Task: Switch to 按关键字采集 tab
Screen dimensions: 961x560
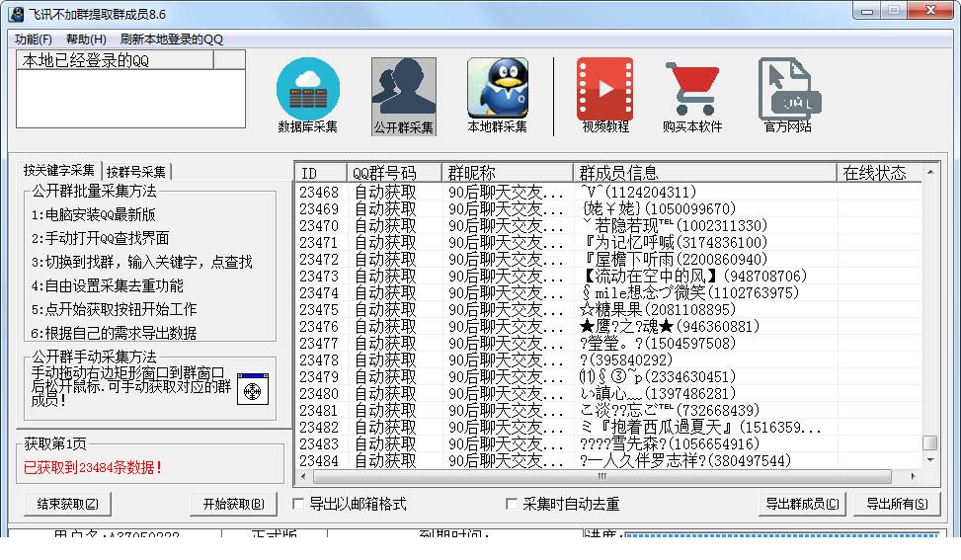Action: [x=59, y=170]
